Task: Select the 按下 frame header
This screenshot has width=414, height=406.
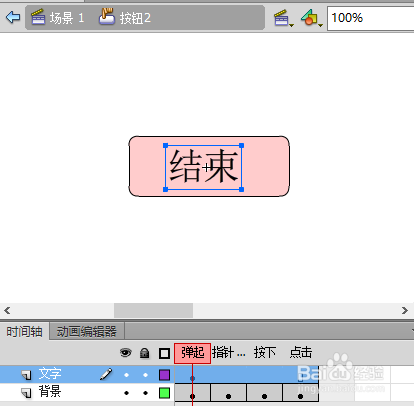Action: pos(265,353)
